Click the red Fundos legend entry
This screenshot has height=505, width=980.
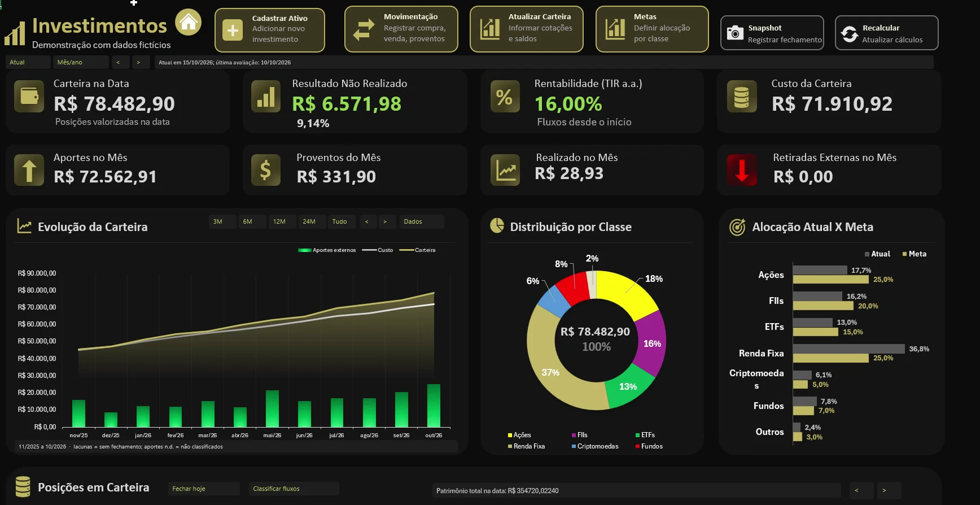pyautogui.click(x=649, y=446)
